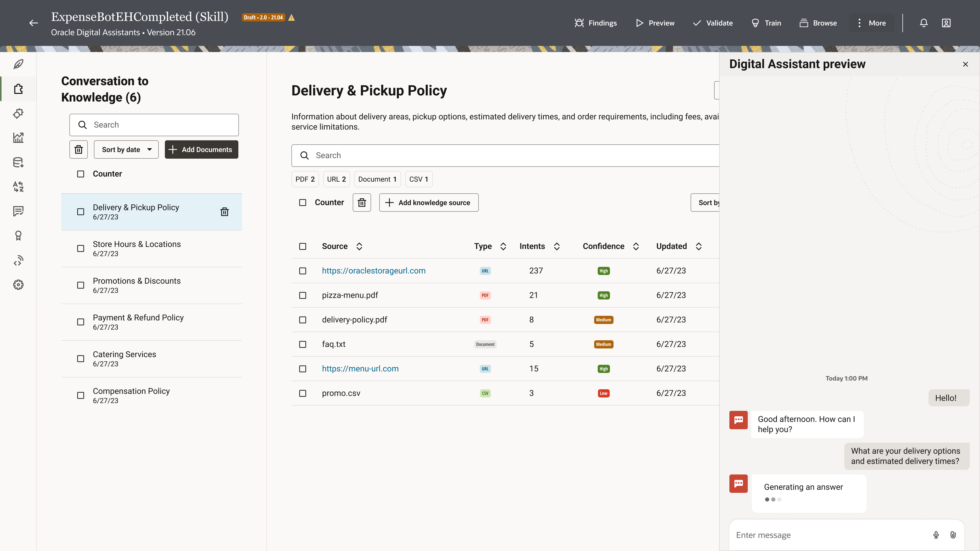Check the Catering Services checkbox
The height and width of the screenshot is (551, 980).
[x=81, y=359]
